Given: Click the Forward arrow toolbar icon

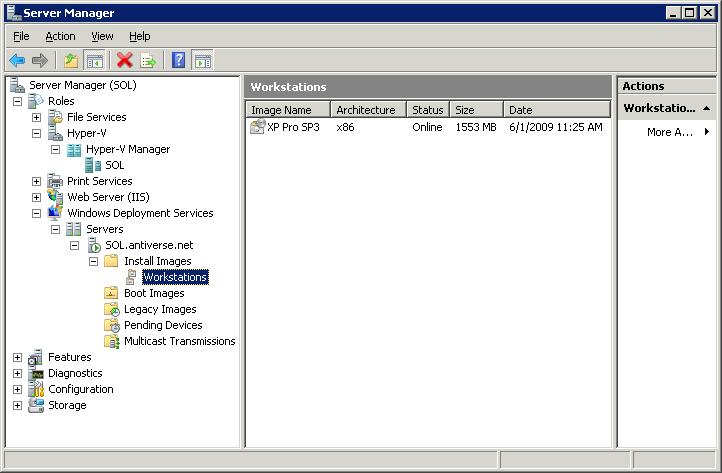Looking at the screenshot, I should tap(40, 60).
